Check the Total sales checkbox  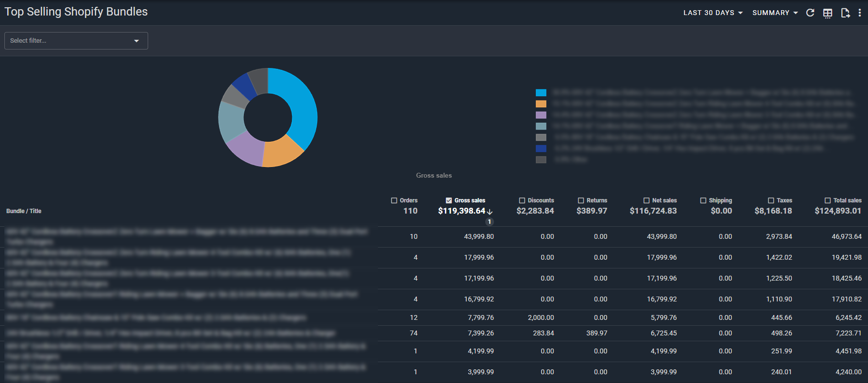[x=828, y=200]
